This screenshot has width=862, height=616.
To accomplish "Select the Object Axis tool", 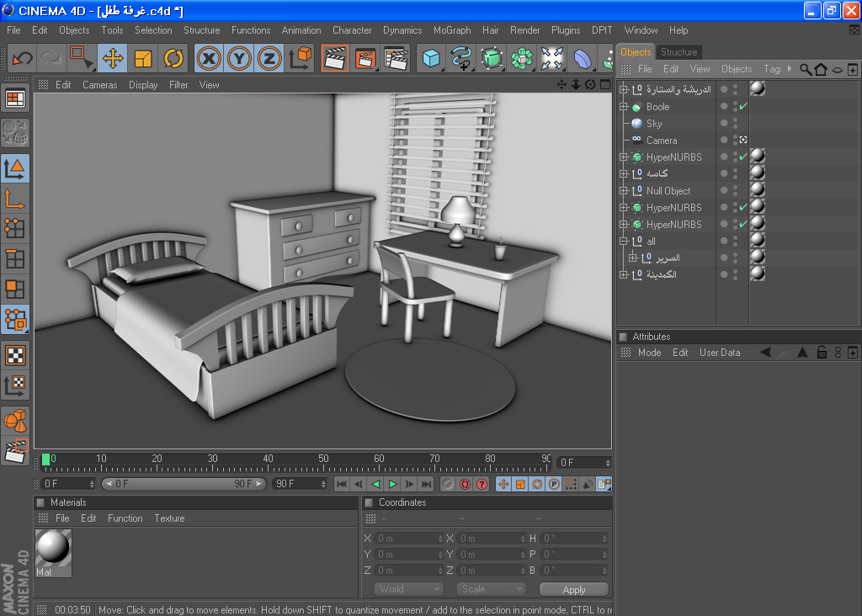I will tap(15, 199).
